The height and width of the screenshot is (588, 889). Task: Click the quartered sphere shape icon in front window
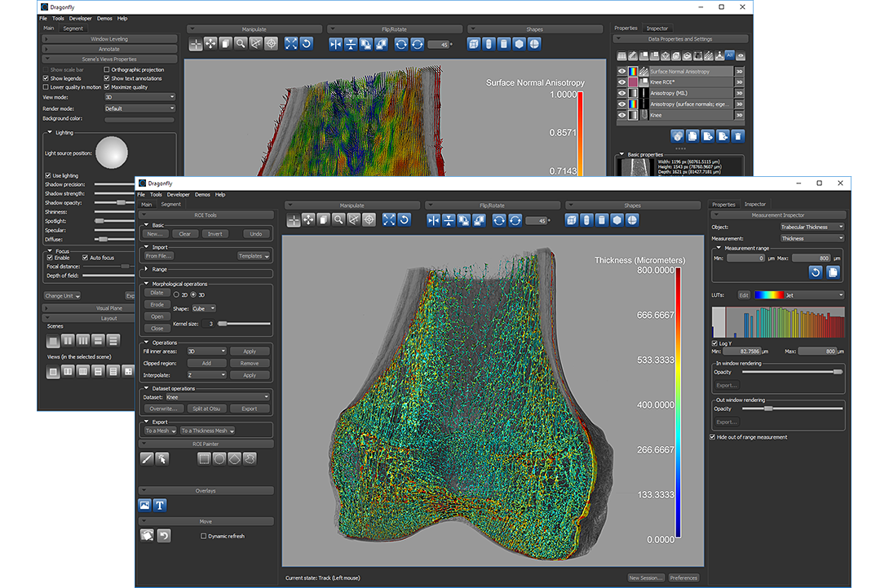pos(632,220)
